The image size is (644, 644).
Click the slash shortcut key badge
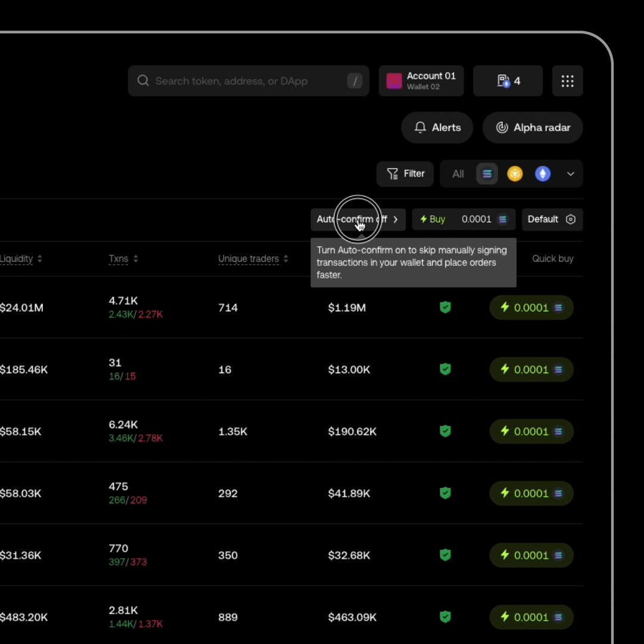354,81
